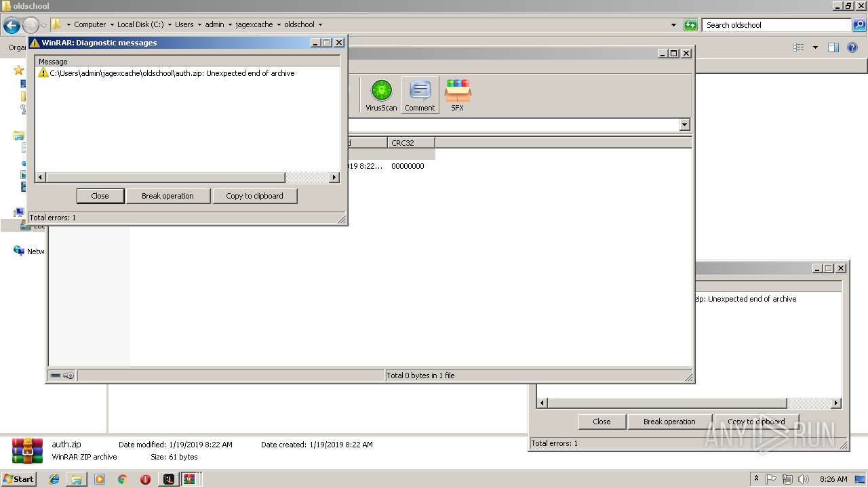
Task: Click the admin breadcrumb segment
Action: 215,24
